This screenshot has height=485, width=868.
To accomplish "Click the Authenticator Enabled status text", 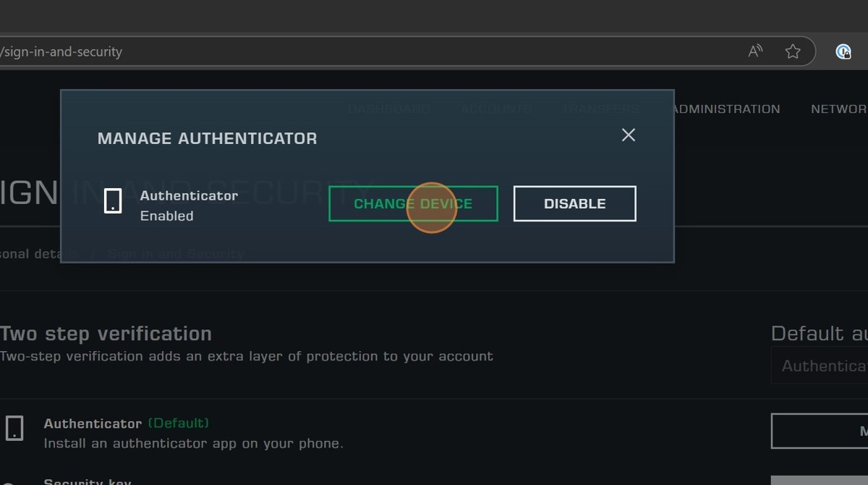I will click(166, 216).
